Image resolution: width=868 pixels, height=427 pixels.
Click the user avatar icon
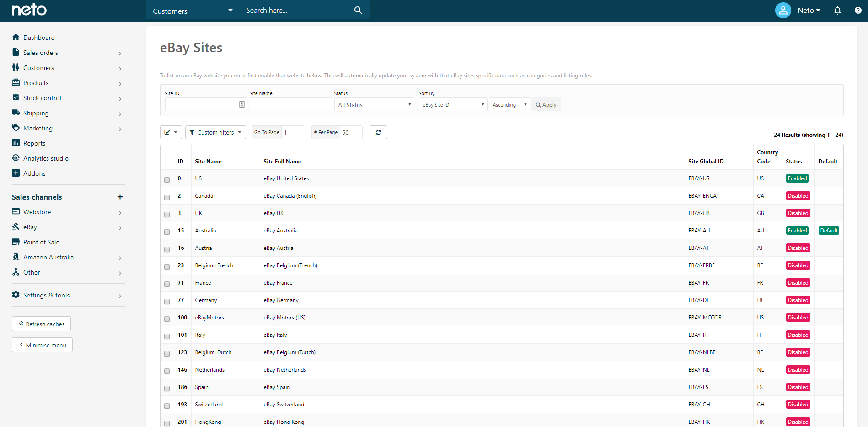(783, 10)
